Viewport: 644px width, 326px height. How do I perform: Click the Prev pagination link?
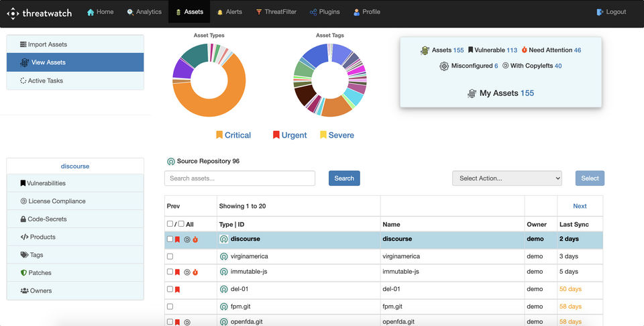(173, 206)
